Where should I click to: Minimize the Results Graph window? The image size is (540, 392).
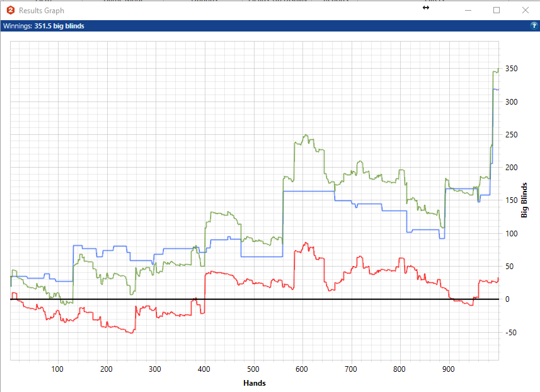468,10
